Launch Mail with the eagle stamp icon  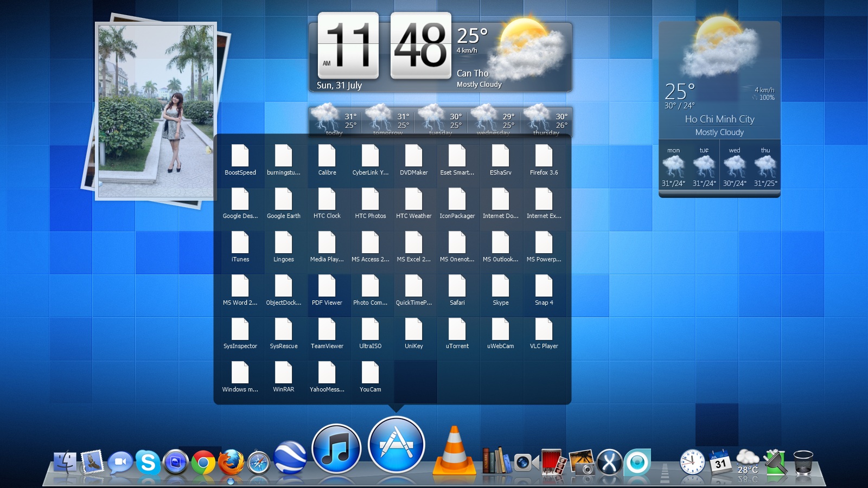pos(92,463)
